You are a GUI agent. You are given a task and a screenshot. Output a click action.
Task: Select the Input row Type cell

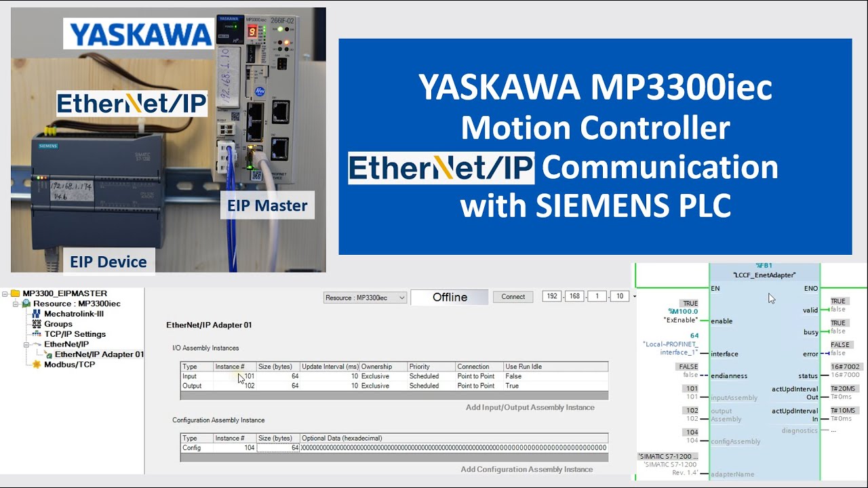[197, 376]
